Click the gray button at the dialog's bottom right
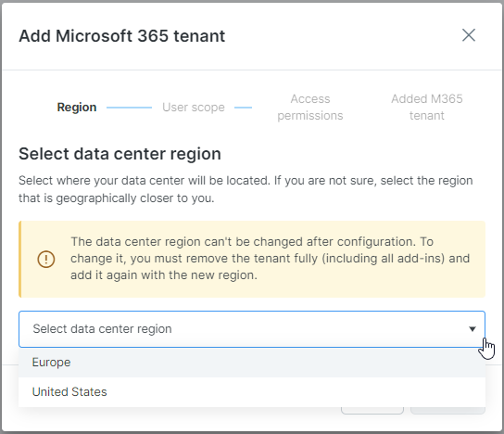 447,411
